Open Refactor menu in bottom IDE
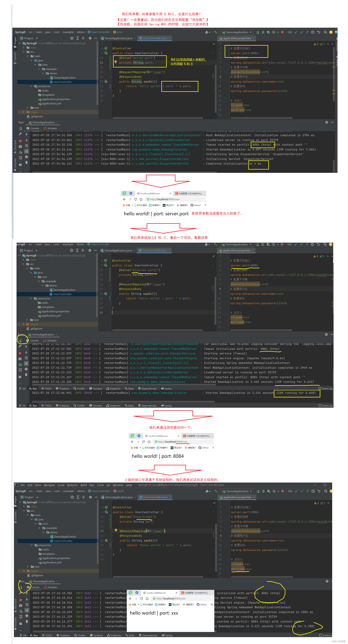This screenshot has height=644, width=348. [72, 485]
